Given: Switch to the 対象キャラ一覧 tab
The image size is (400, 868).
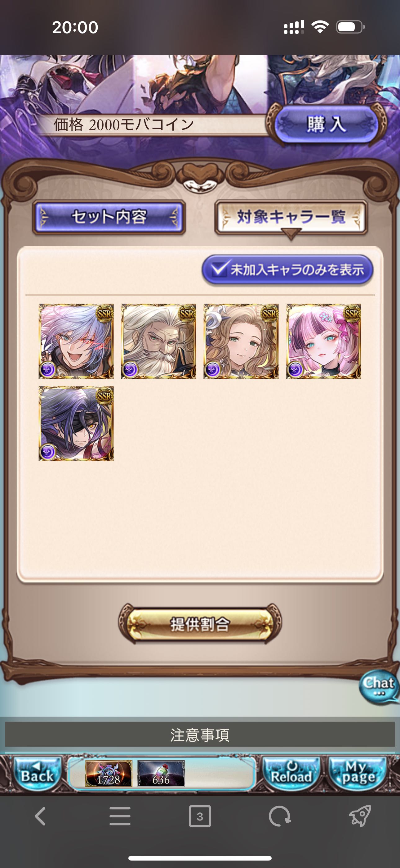Looking at the screenshot, I should pyautogui.click(x=291, y=217).
